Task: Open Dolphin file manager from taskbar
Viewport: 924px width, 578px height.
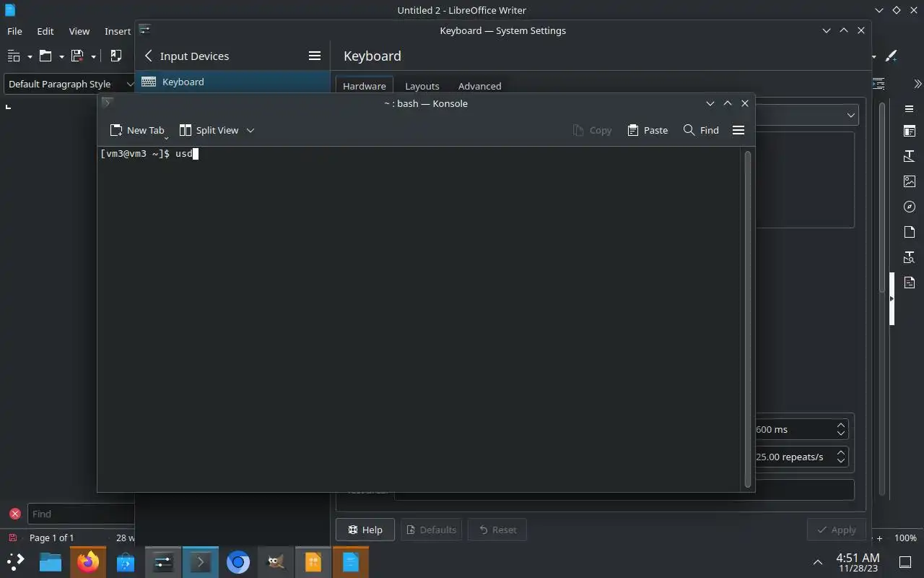Action: (x=50, y=561)
